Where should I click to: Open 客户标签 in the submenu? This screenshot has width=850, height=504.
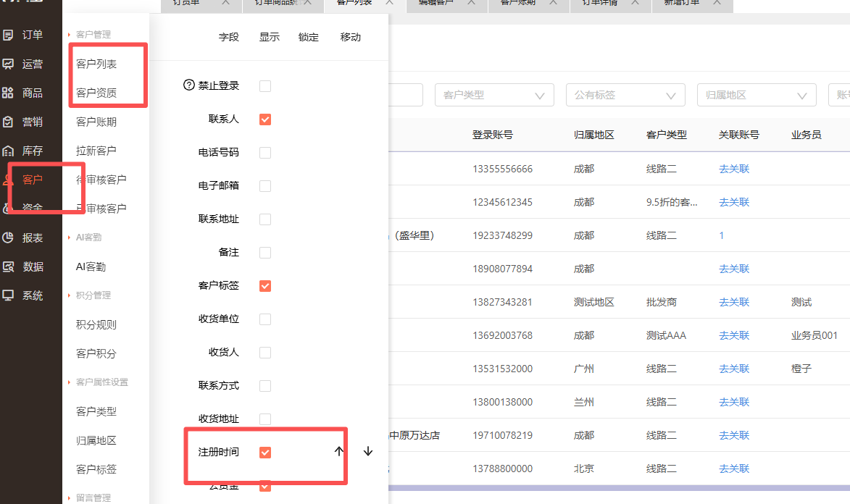tap(96, 469)
